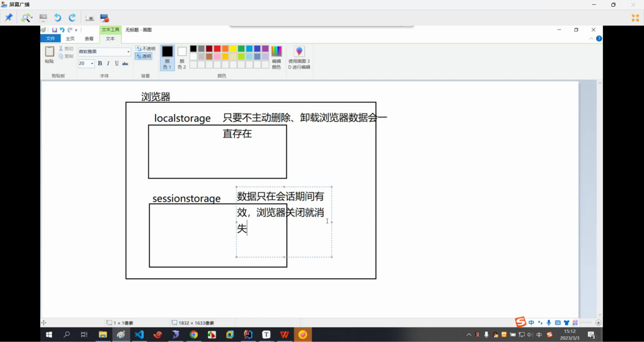This screenshot has height=342, width=644.
Task: Click the screen recording monitor icon
Action: 105,18
